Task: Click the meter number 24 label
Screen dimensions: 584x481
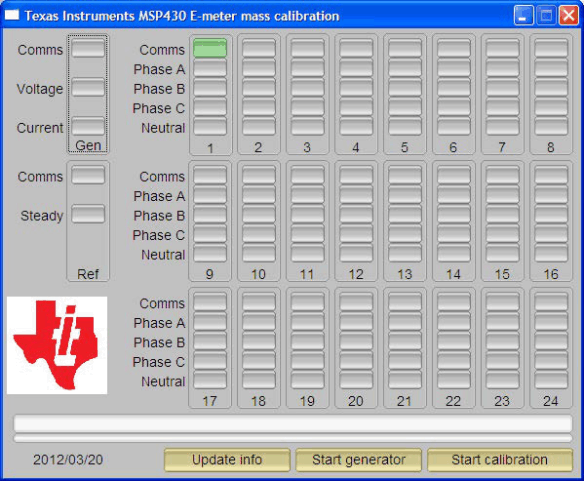Action: pos(551,401)
